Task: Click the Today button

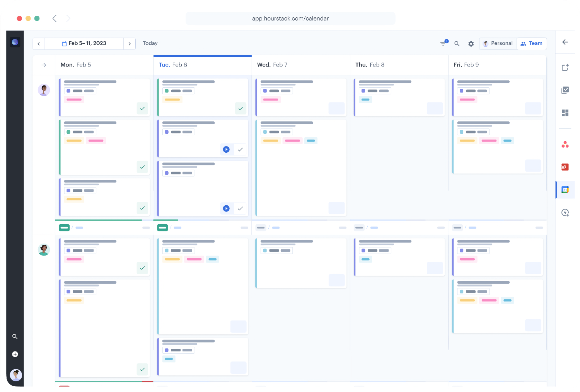Action: (x=150, y=43)
